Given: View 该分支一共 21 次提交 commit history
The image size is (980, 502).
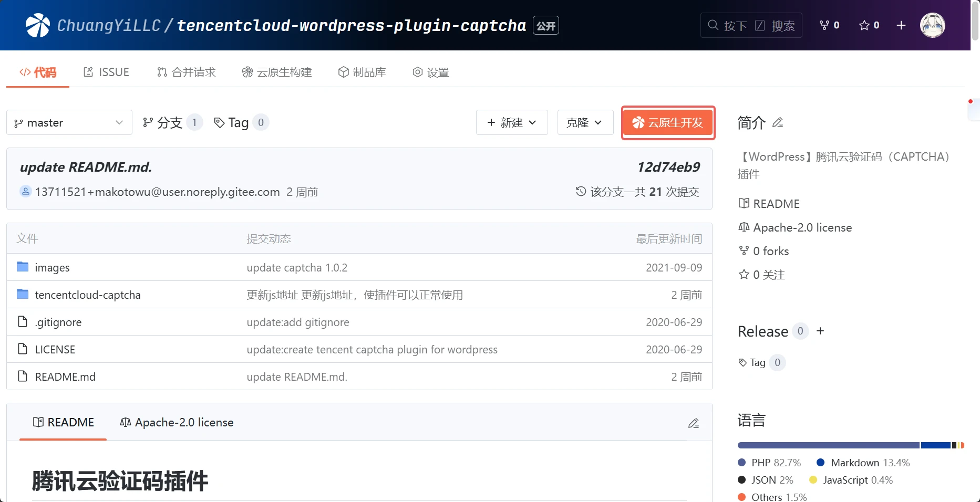Looking at the screenshot, I should (x=637, y=192).
